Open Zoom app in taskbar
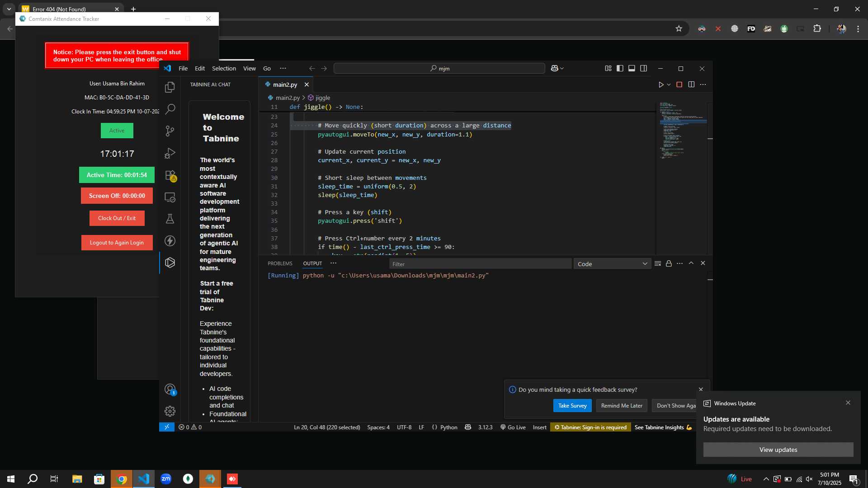This screenshot has width=868, height=488. click(x=166, y=479)
